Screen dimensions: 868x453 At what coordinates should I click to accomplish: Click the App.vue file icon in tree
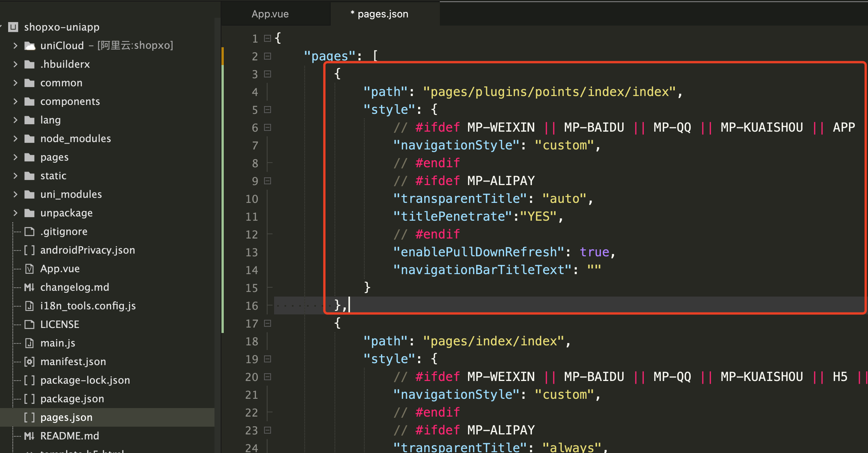coord(29,269)
